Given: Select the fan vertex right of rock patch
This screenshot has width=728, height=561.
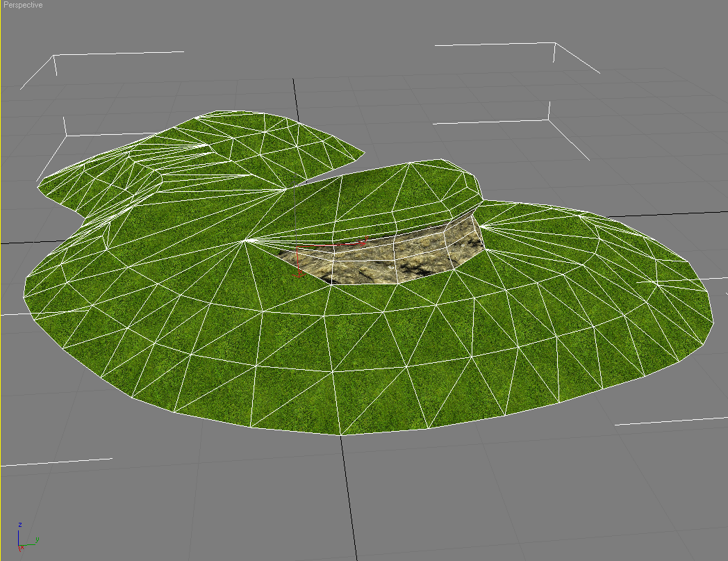Looking at the screenshot, I should [x=479, y=225].
